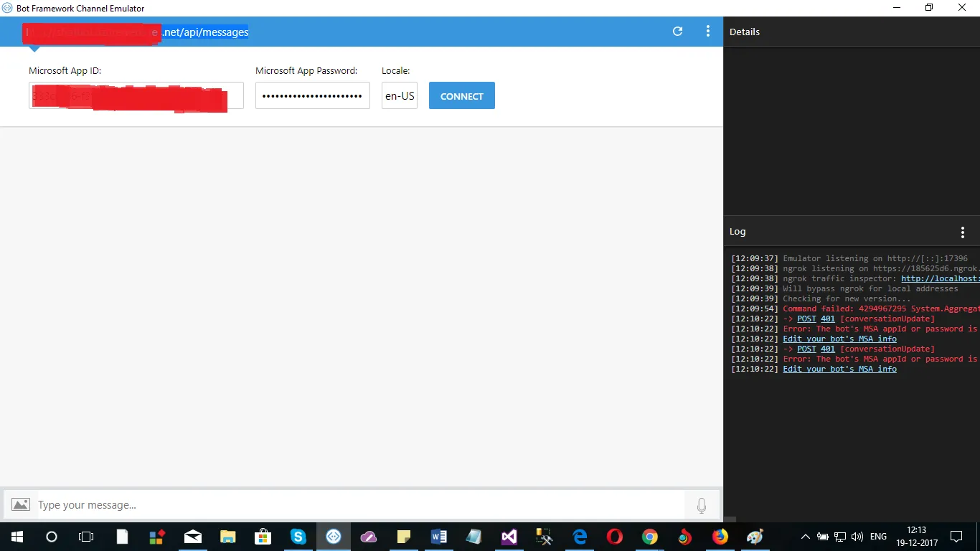This screenshot has width=980, height=551.
Task: Click the last 'Edit your bot's MSA info' link
Action: pos(840,369)
